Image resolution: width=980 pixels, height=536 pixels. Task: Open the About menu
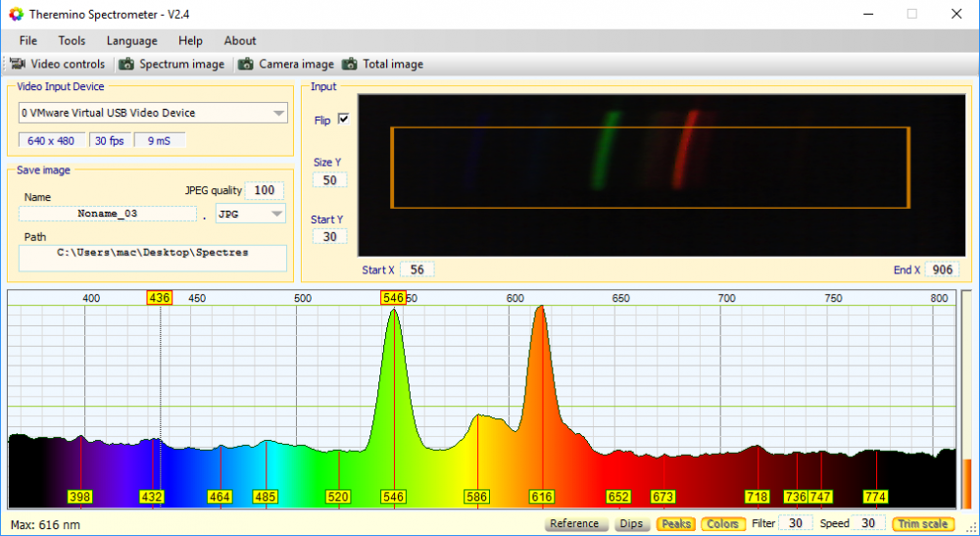240,40
